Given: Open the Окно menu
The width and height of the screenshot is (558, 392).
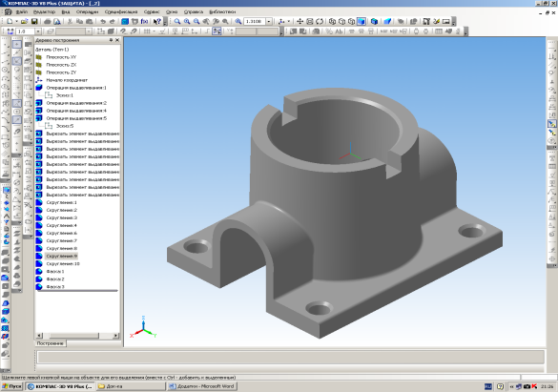Looking at the screenshot, I should pos(172,11).
